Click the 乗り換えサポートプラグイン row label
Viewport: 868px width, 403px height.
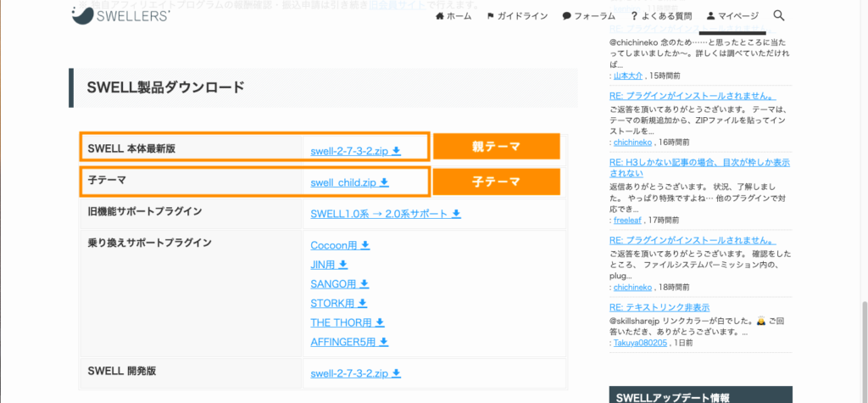click(x=149, y=243)
